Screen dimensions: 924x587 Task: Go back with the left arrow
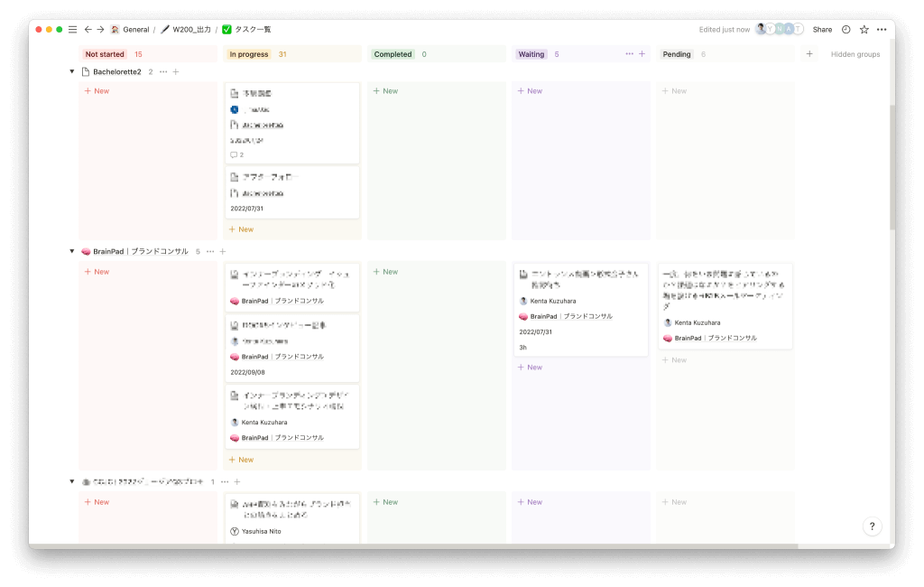(88, 30)
